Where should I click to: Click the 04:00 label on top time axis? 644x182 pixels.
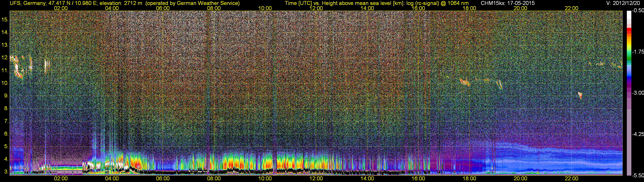[x=112, y=8]
